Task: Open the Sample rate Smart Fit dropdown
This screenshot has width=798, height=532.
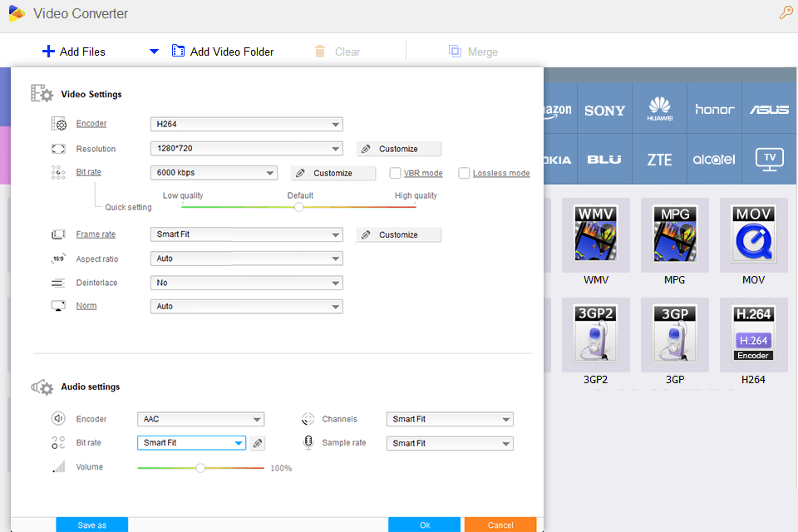Action: [x=450, y=443]
